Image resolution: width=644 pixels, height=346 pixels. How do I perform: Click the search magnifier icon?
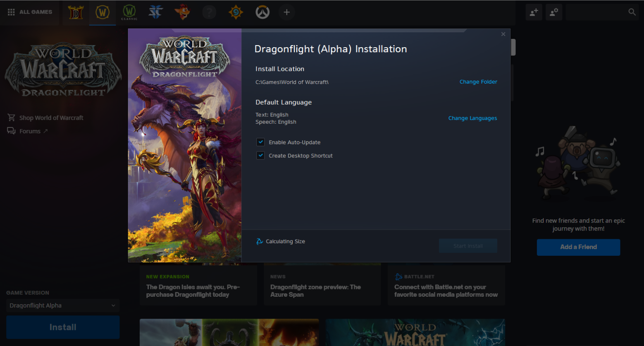pyautogui.click(x=632, y=12)
